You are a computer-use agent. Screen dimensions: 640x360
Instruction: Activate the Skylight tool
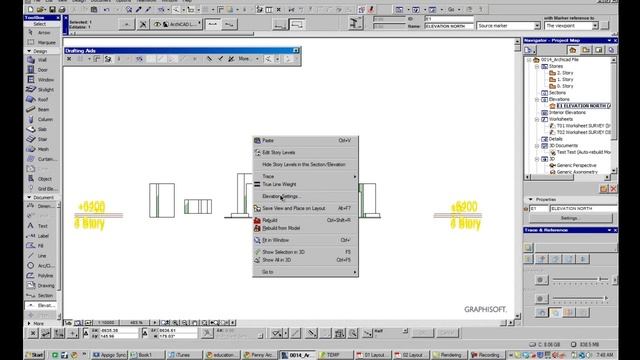42,89
